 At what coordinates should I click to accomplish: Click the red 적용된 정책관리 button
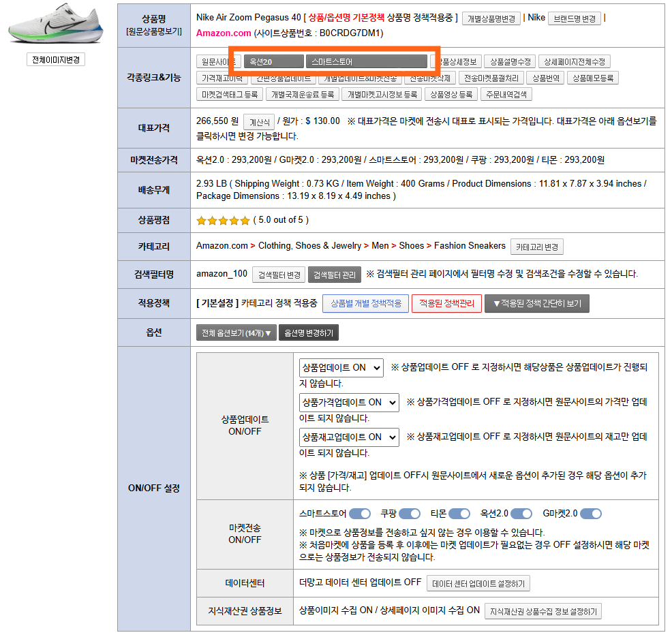pyautogui.click(x=446, y=303)
